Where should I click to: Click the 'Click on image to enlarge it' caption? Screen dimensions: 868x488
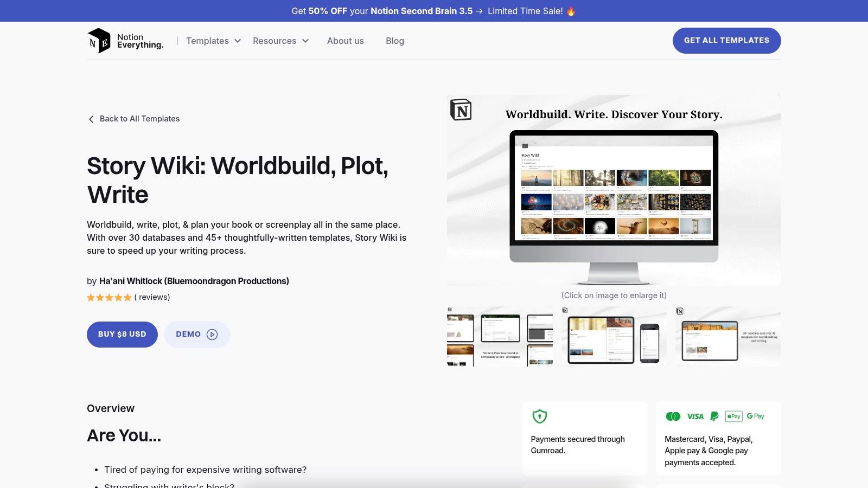(x=614, y=296)
